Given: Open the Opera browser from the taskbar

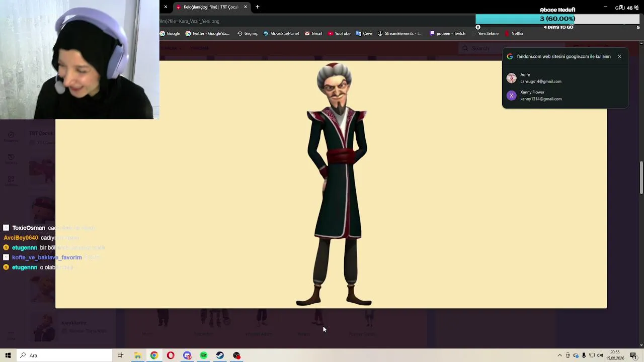Looking at the screenshot, I should click(x=171, y=355).
